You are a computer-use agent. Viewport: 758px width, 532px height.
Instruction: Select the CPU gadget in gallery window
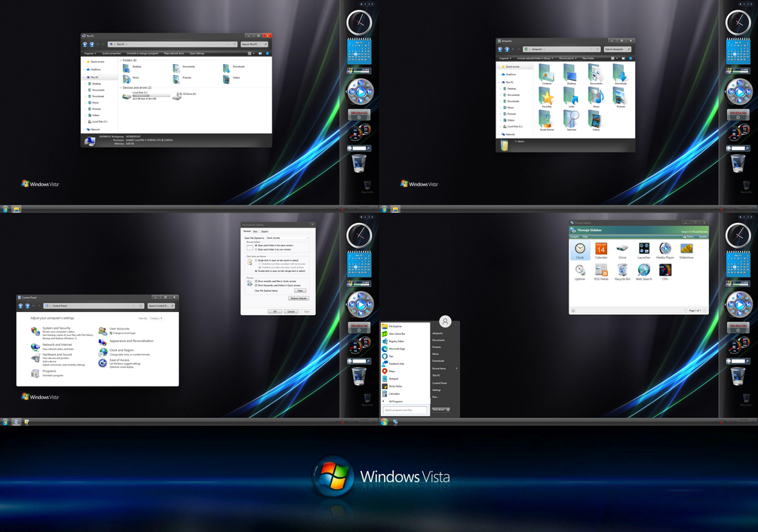(x=665, y=272)
